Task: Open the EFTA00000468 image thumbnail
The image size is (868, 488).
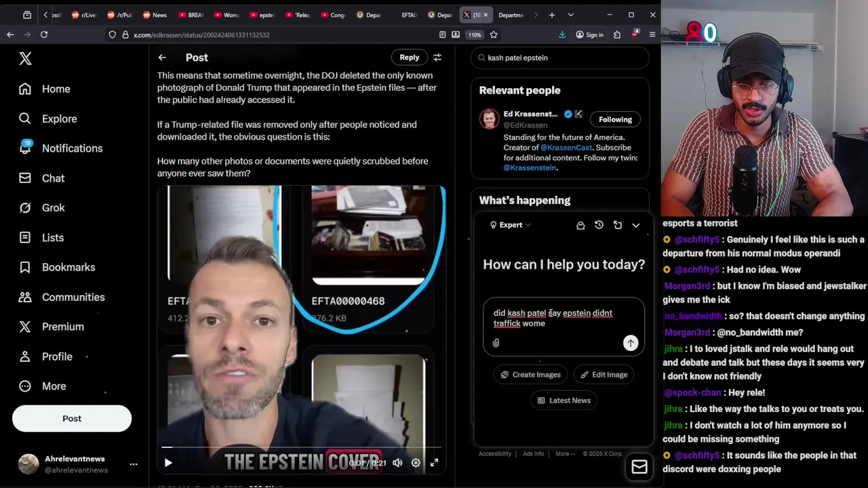Action: [x=368, y=235]
